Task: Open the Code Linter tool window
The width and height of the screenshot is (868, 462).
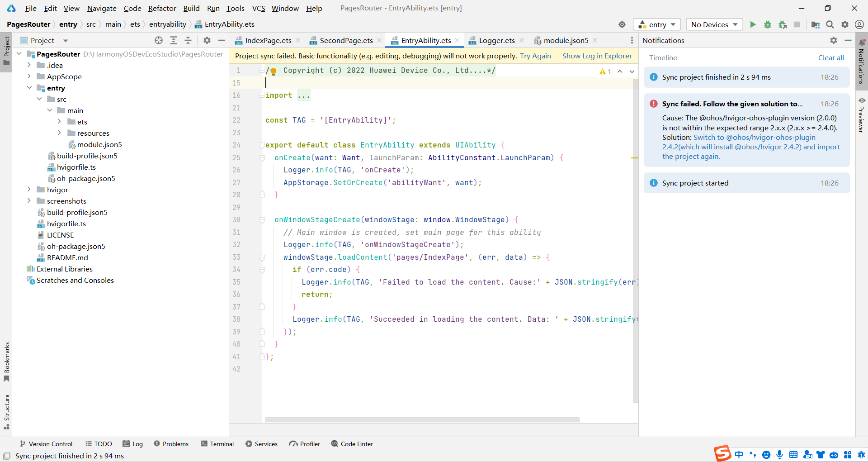Action: click(352, 444)
